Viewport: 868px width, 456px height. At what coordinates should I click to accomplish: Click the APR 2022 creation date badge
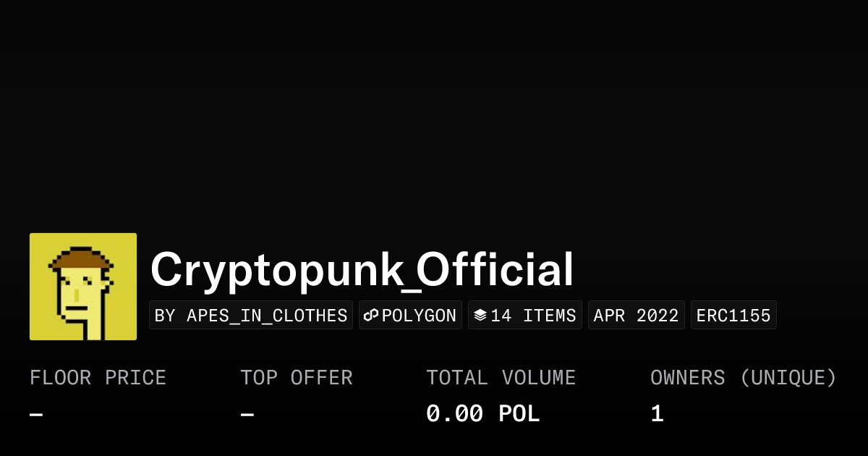[x=636, y=316]
